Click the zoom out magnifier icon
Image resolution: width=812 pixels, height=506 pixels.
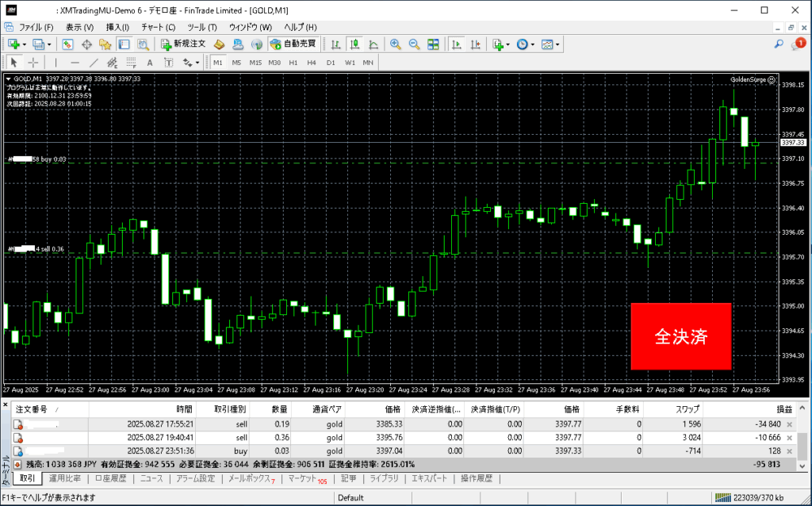(413, 44)
